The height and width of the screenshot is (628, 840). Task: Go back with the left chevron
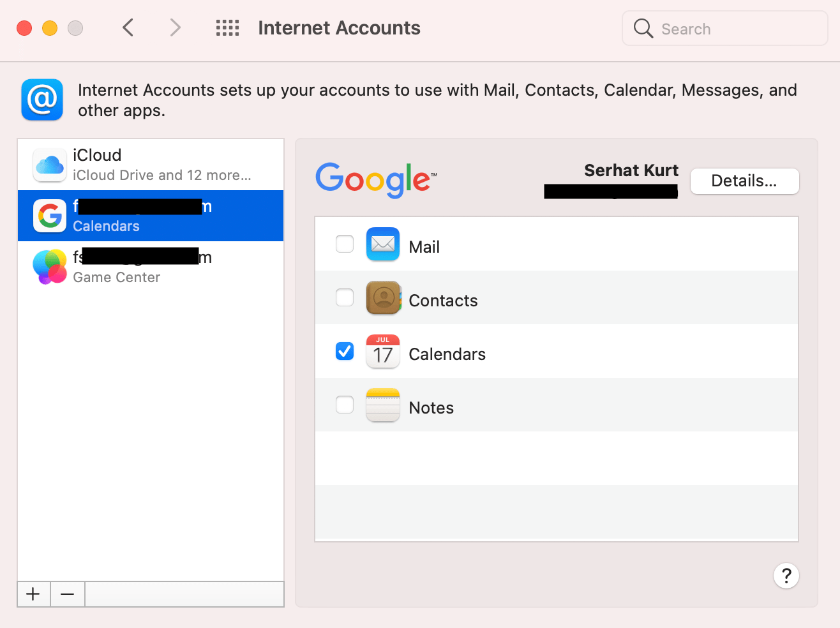pyautogui.click(x=128, y=28)
